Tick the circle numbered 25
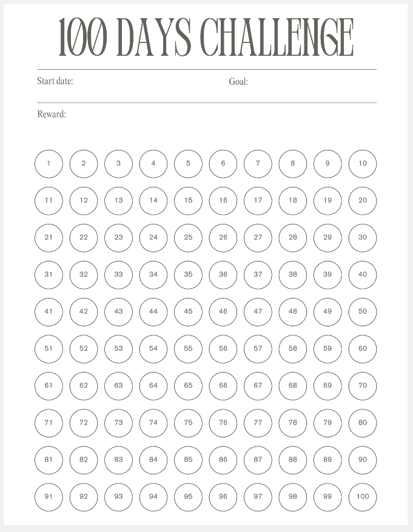The width and height of the screenshot is (413, 532). click(188, 238)
